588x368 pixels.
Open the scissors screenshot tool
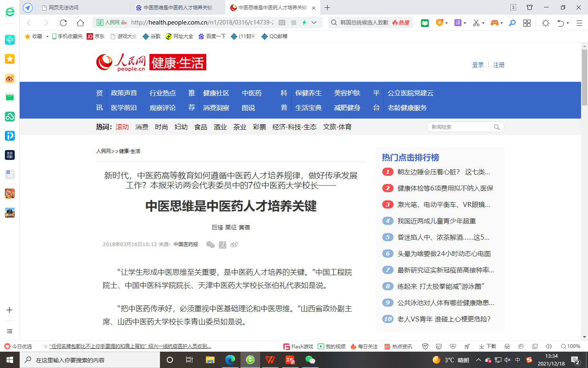(476, 23)
